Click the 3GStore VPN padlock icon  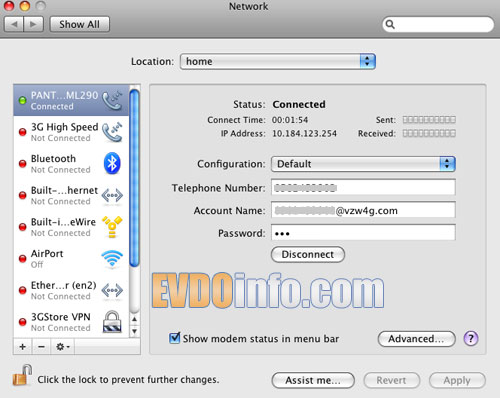(x=112, y=322)
